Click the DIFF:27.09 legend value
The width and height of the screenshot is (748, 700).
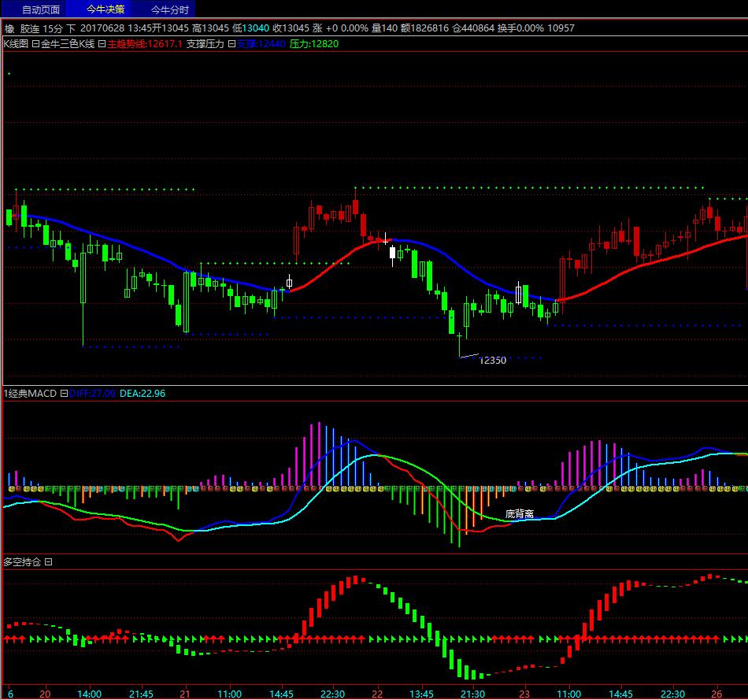click(x=92, y=394)
